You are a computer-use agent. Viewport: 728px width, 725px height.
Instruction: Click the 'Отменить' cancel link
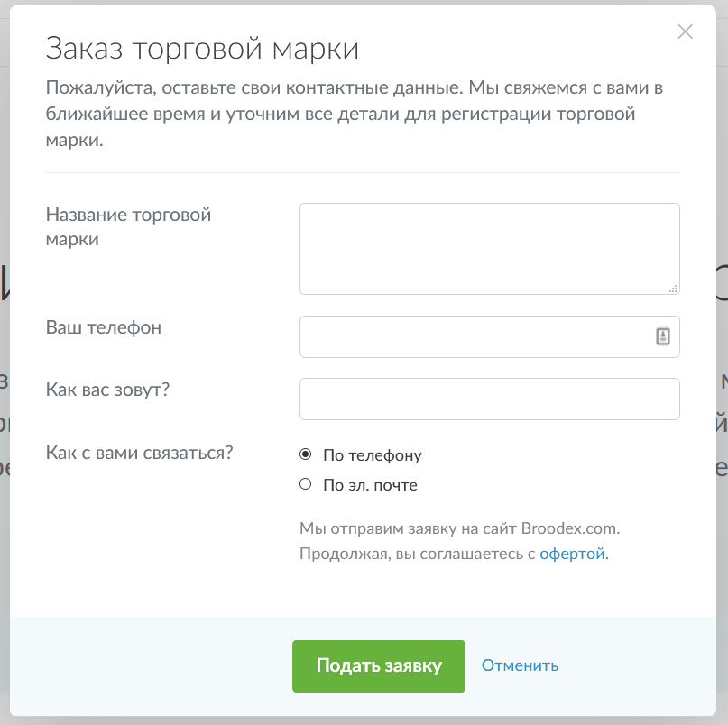520,666
